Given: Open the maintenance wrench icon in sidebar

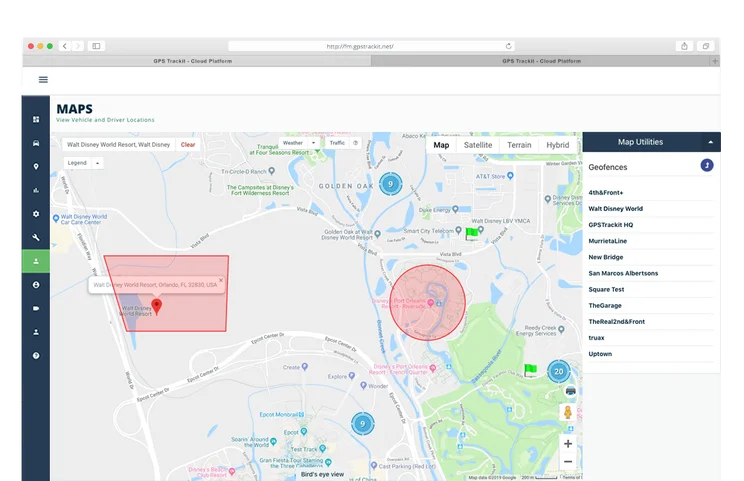Looking at the screenshot, I should (36, 237).
